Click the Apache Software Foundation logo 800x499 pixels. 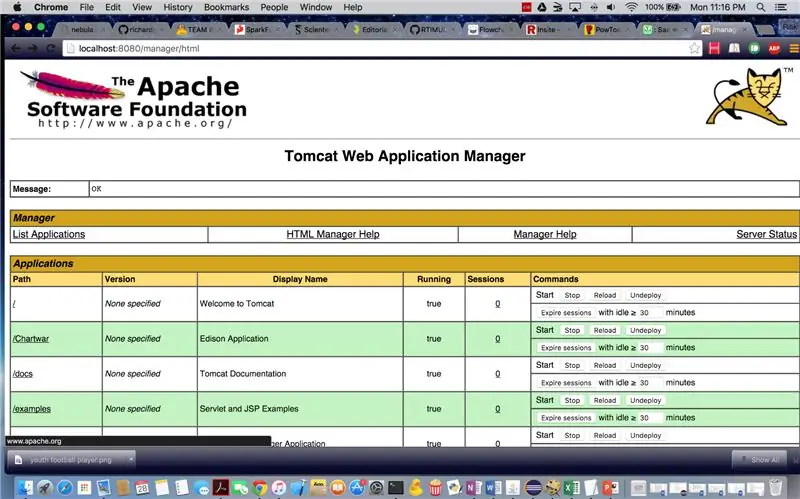(134, 99)
